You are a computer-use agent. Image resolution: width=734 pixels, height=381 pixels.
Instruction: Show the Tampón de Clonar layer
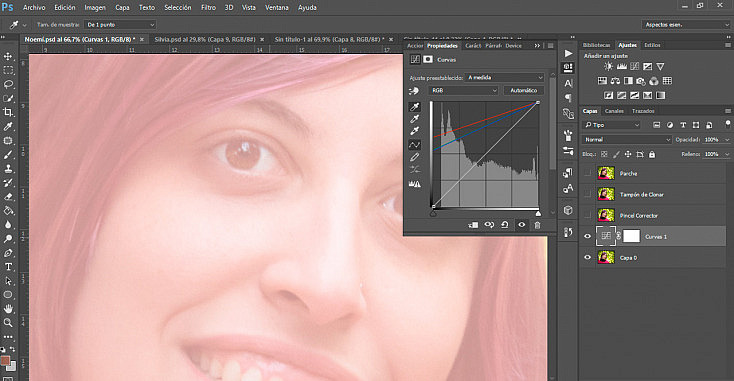[587, 195]
